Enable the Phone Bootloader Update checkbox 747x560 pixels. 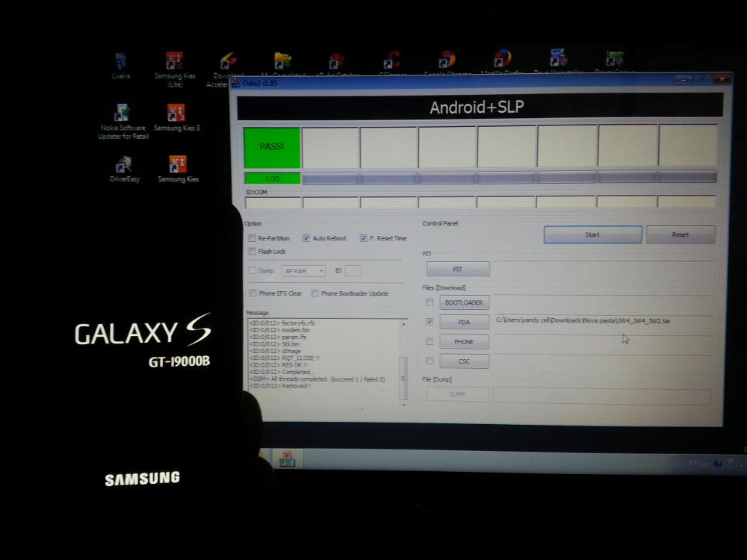[315, 293]
